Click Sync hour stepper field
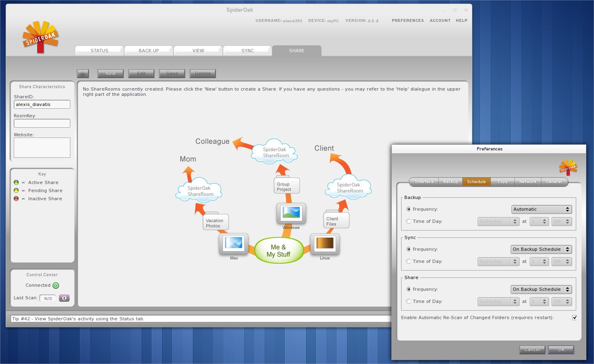The width and height of the screenshot is (594, 364). [539, 261]
